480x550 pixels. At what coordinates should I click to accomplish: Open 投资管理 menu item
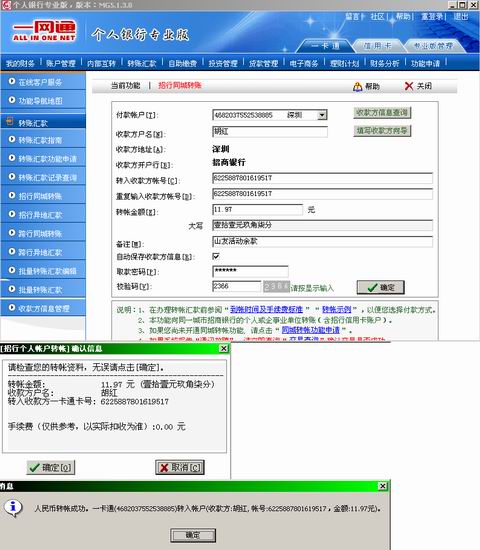point(223,63)
